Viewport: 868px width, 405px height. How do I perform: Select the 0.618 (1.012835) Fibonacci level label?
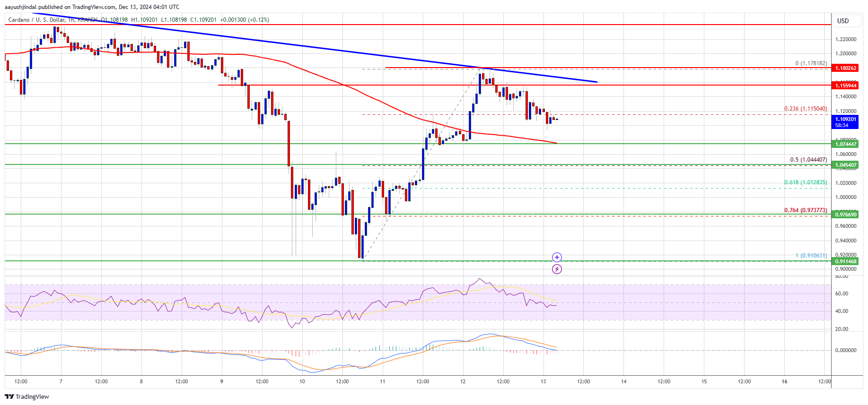click(x=806, y=182)
